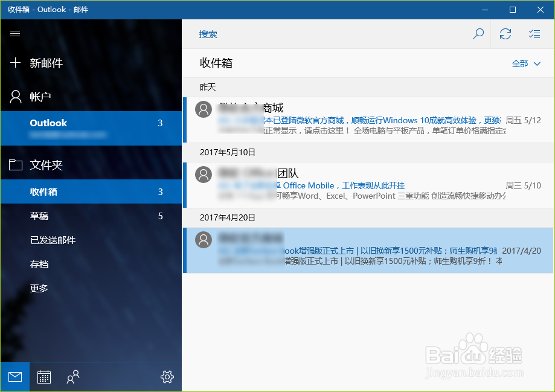Open the 存档 archive folder

pos(91,264)
